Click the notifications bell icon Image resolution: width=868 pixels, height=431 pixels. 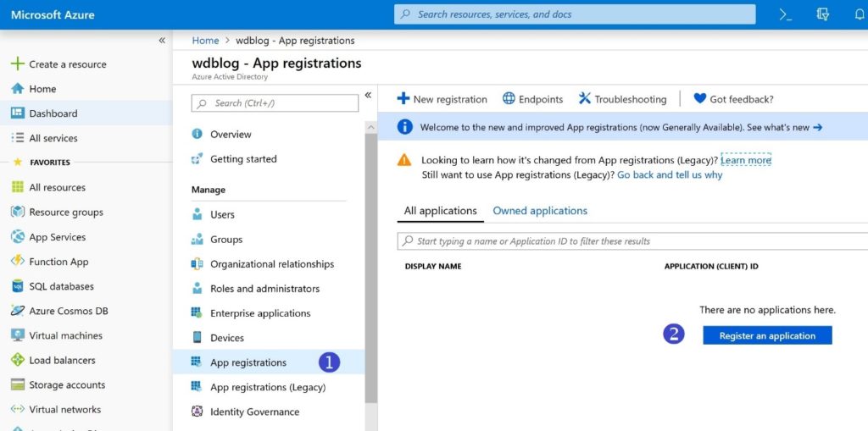[x=860, y=14]
